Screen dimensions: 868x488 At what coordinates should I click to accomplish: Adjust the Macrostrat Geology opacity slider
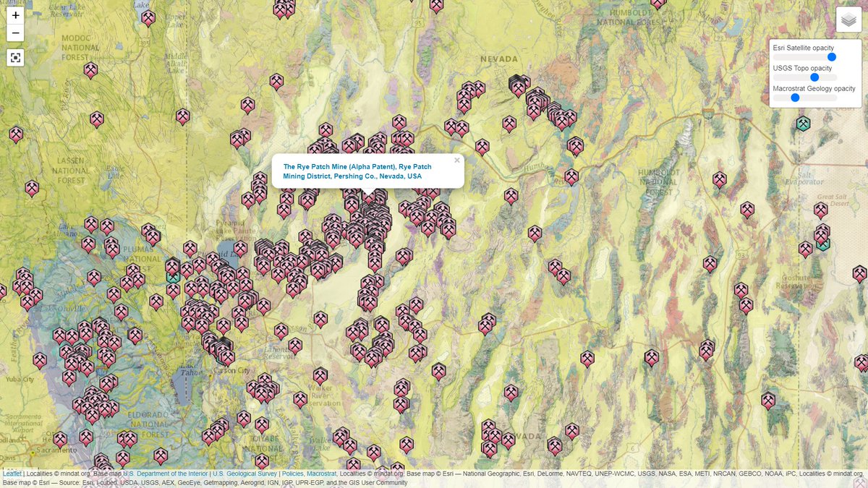[805, 97]
